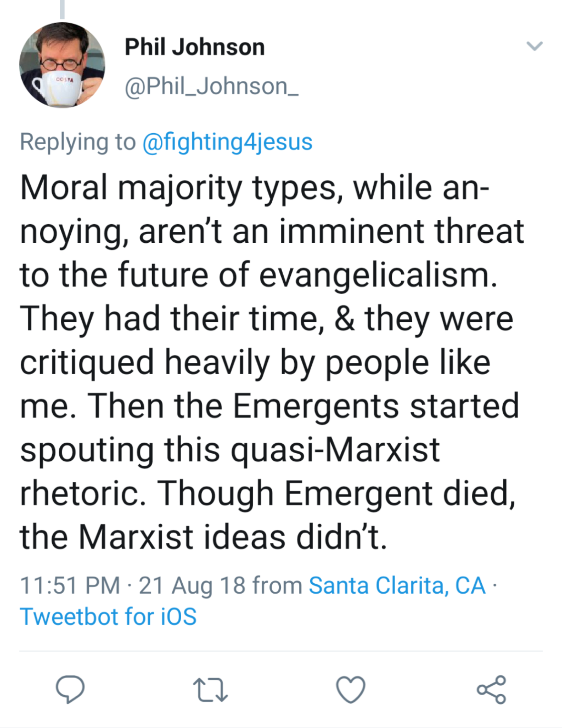Click the 21 Aug 18 date
Image resolution: width=562 pixels, height=728 pixels.
click(x=192, y=585)
